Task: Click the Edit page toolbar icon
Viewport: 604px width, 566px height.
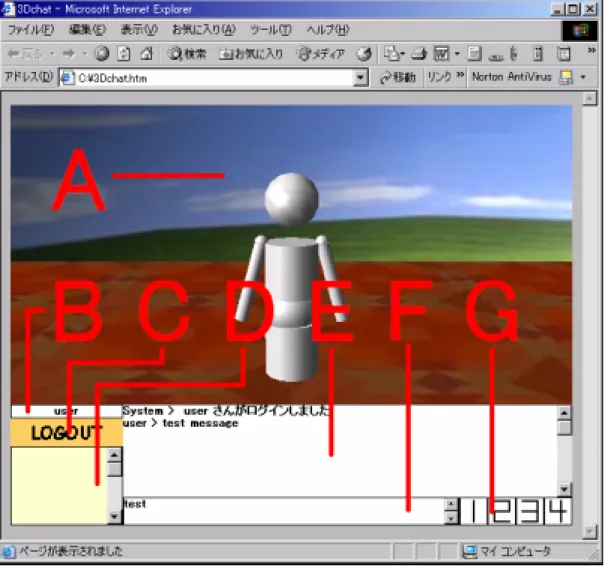Action: 441,54
